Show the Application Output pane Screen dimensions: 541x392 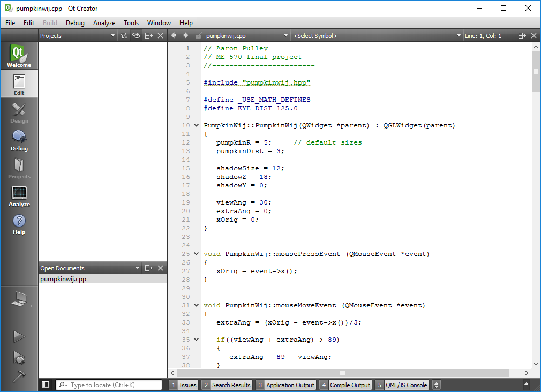coord(285,385)
